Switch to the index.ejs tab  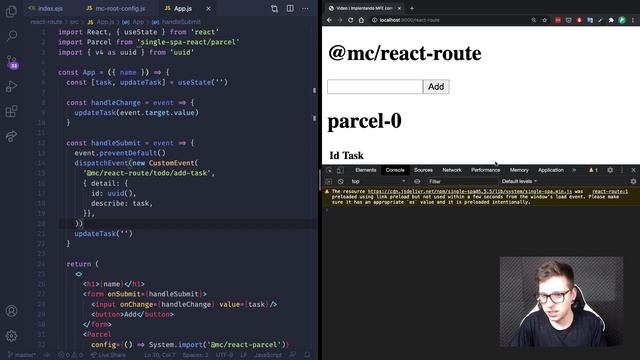pyautogui.click(x=46, y=9)
